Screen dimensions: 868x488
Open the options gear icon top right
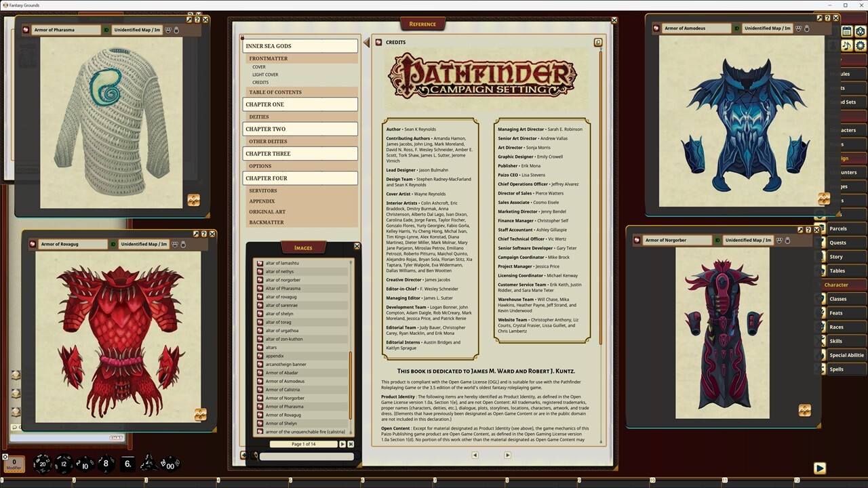coord(860,45)
